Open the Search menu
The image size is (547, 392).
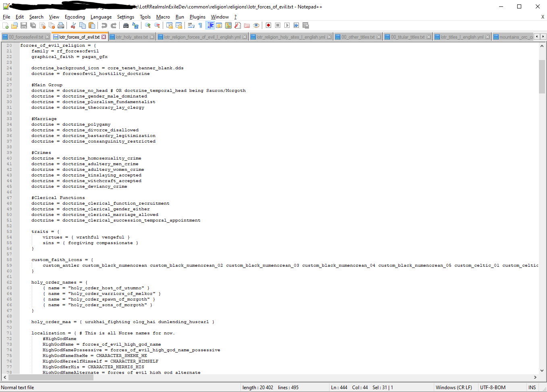36,17
